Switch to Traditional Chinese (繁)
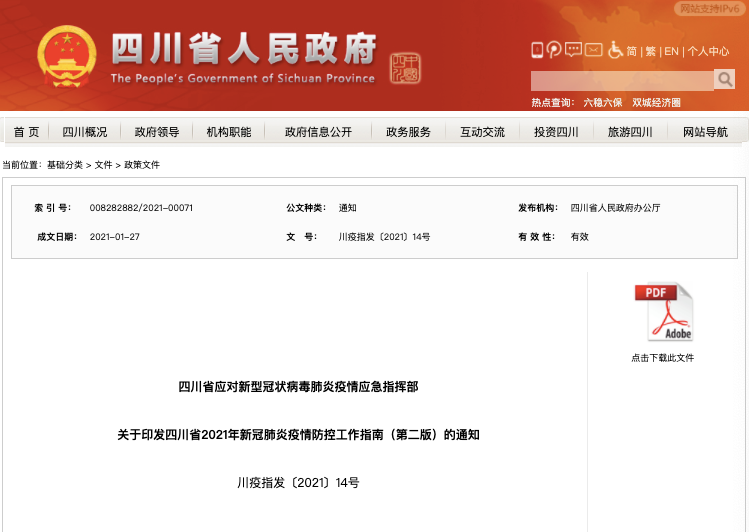 pos(651,51)
